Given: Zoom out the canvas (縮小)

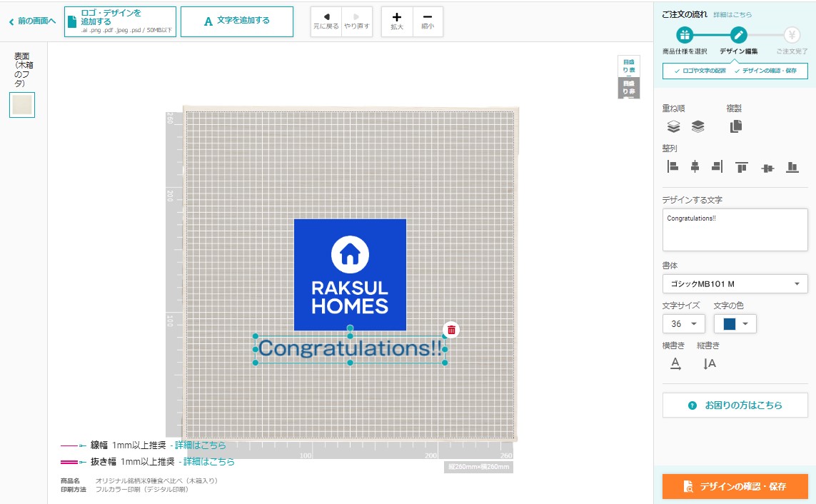Looking at the screenshot, I should 428,21.
